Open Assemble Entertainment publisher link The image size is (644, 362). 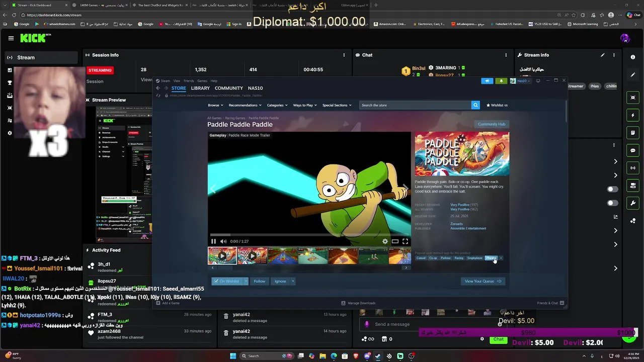[468, 228]
